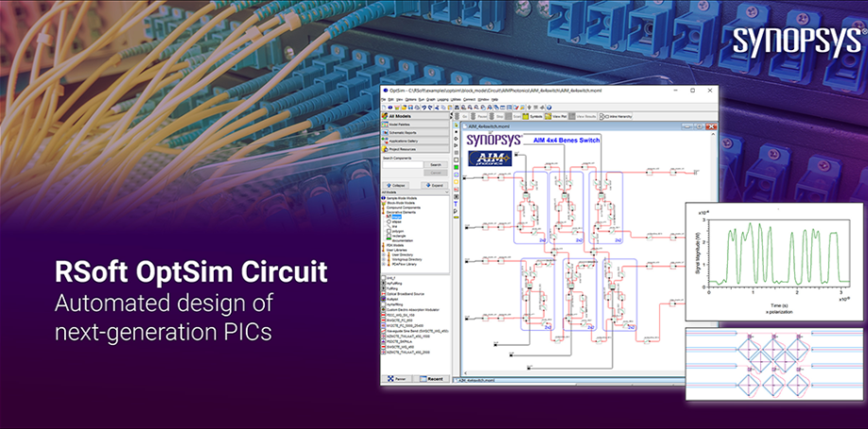
Task: Click the blue Help question-mark icon
Action: [x=549, y=108]
